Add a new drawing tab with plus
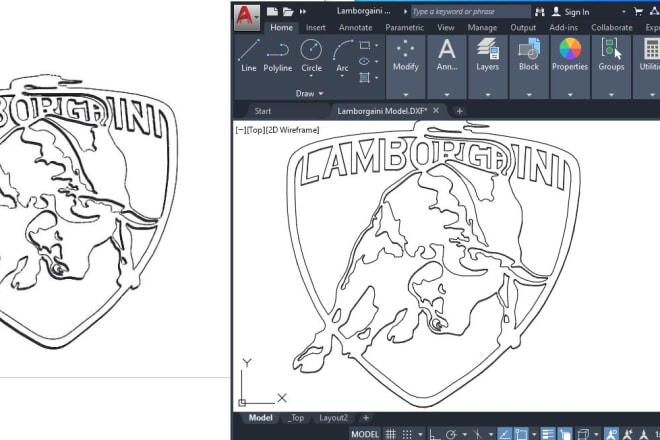This screenshot has height=440, width=660. 459,111
